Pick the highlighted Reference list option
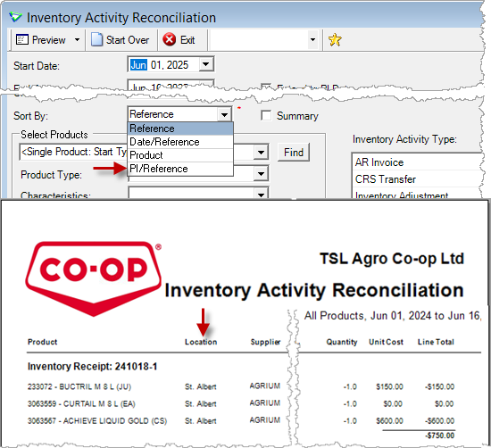491x448 pixels. [180, 129]
